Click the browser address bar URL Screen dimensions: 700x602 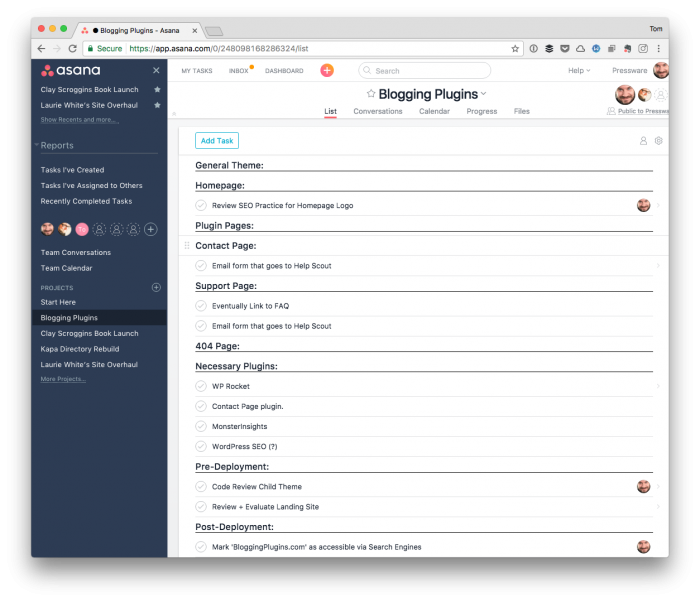point(219,49)
